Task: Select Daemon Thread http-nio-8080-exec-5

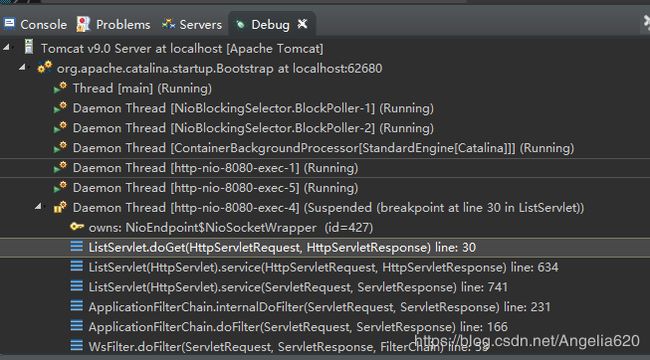Action: click(x=216, y=188)
